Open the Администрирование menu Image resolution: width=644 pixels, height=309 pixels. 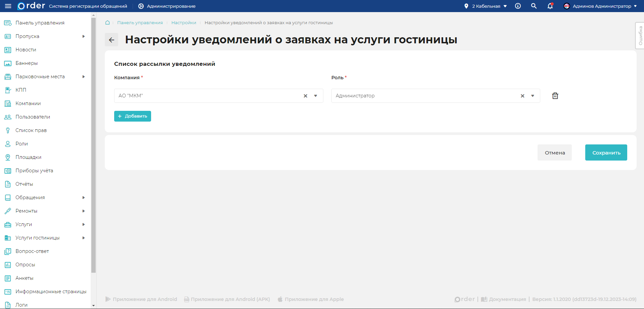(166, 6)
